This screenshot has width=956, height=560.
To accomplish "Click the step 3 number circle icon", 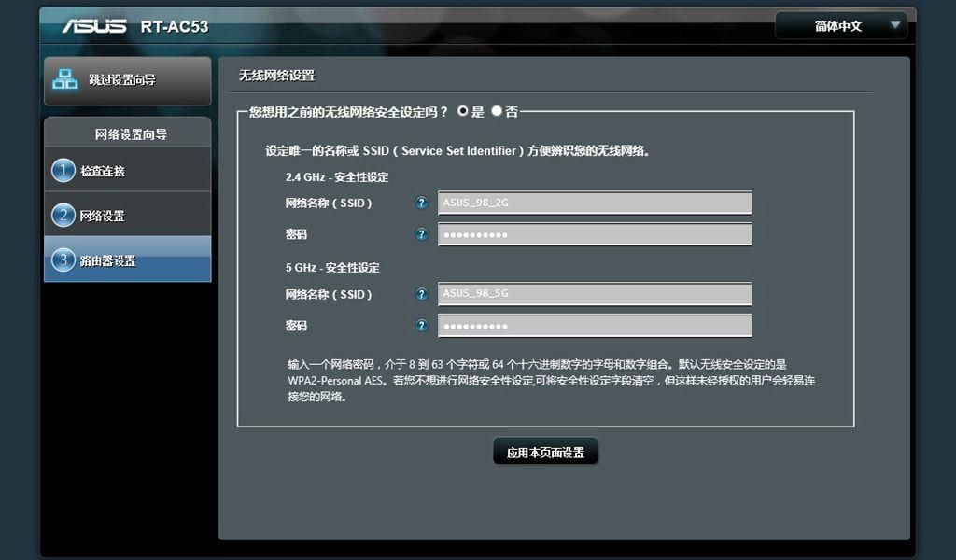I will point(63,260).
